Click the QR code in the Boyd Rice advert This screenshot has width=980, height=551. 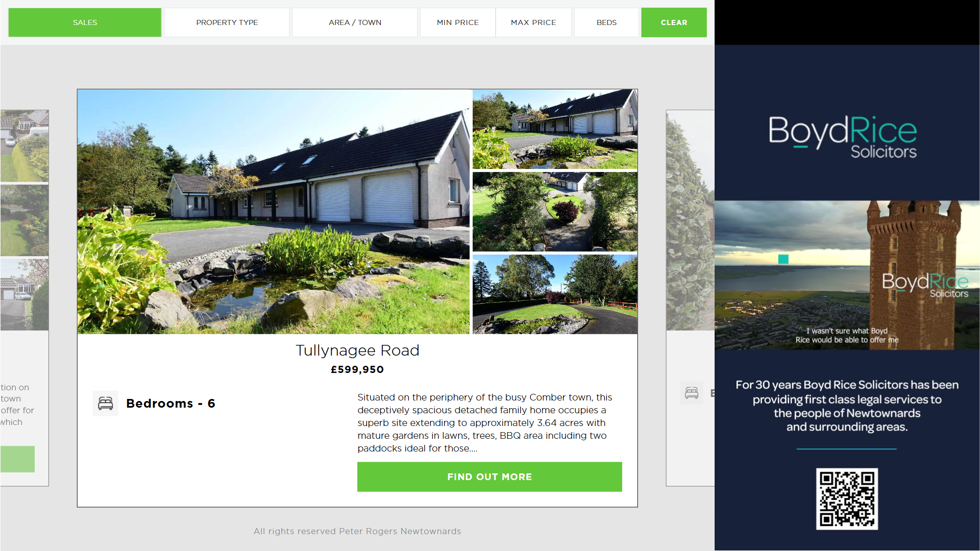point(847,499)
